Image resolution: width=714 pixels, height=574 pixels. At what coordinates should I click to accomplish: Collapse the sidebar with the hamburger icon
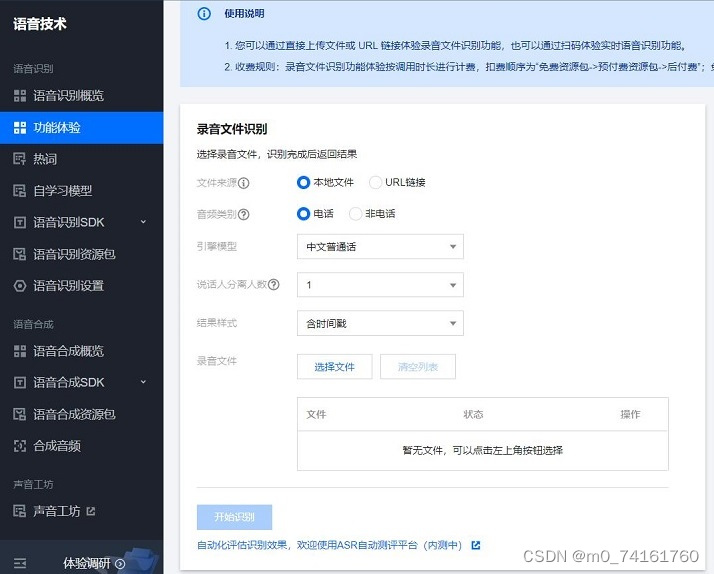(x=20, y=564)
